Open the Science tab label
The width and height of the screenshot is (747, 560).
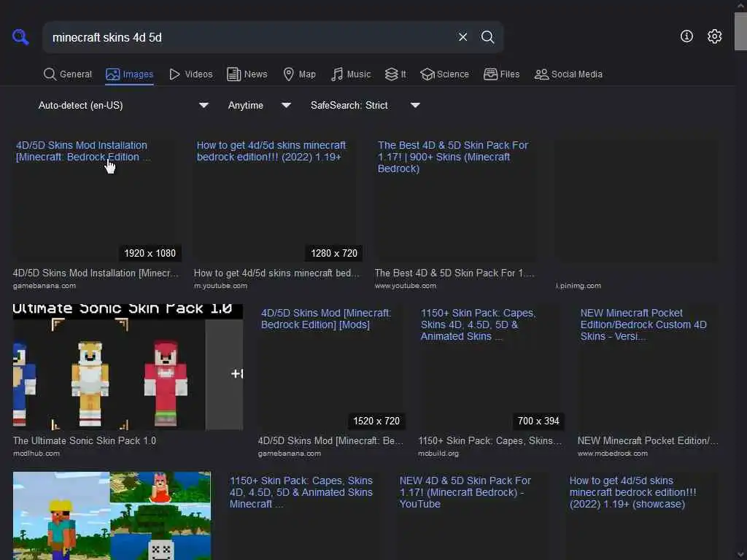(x=452, y=74)
